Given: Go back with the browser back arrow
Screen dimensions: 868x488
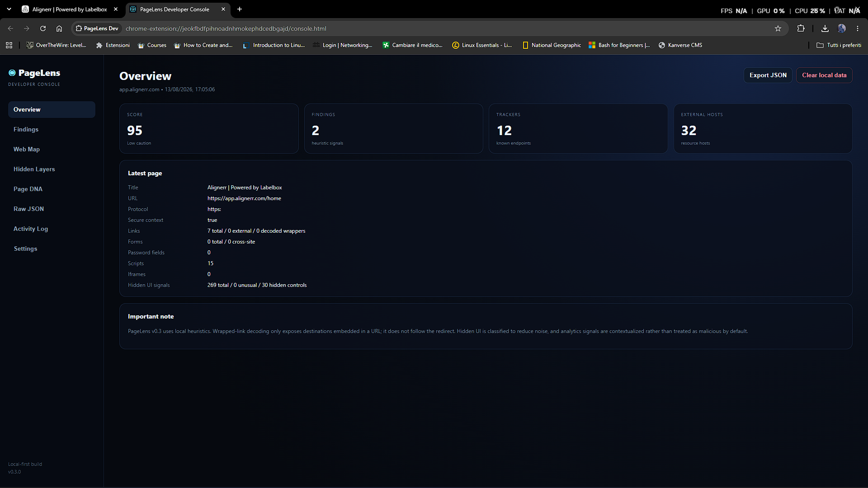Looking at the screenshot, I should 10,28.
